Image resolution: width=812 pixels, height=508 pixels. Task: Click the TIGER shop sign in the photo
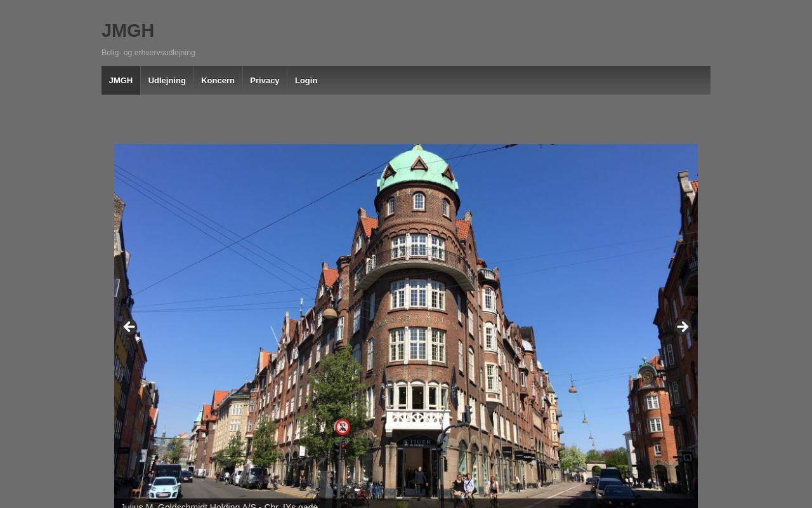417,442
